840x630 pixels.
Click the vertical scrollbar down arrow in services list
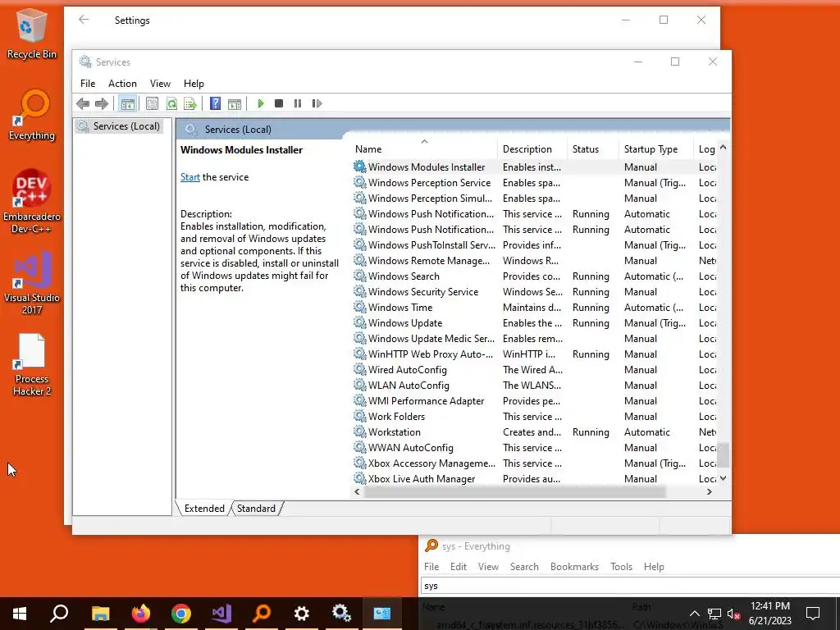coord(724,478)
